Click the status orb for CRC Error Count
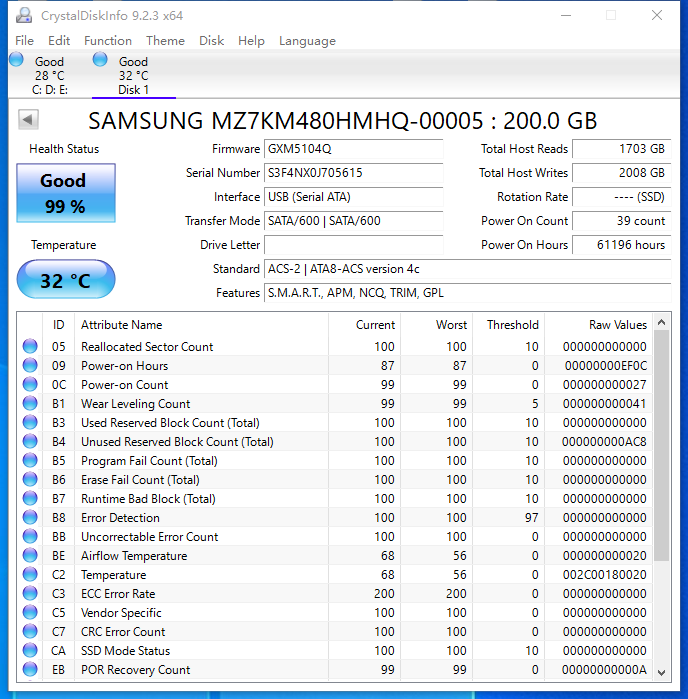This screenshot has height=699, width=688. pyautogui.click(x=30, y=631)
